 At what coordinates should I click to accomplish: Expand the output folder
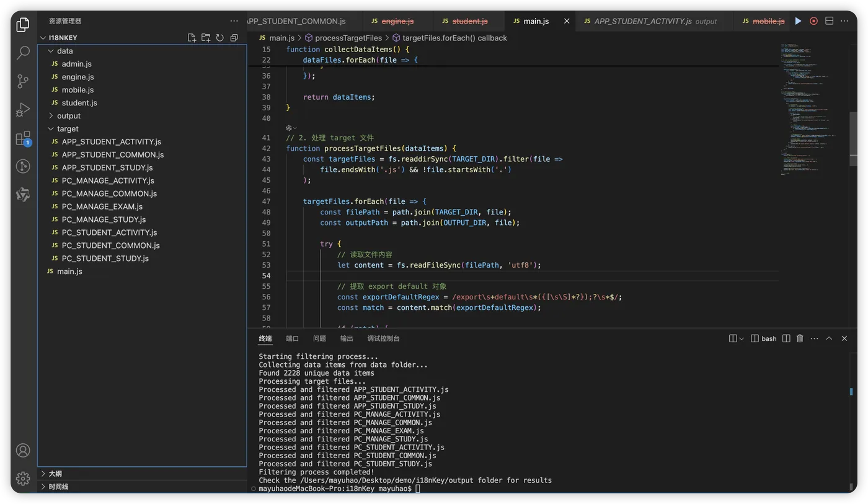pyautogui.click(x=68, y=116)
